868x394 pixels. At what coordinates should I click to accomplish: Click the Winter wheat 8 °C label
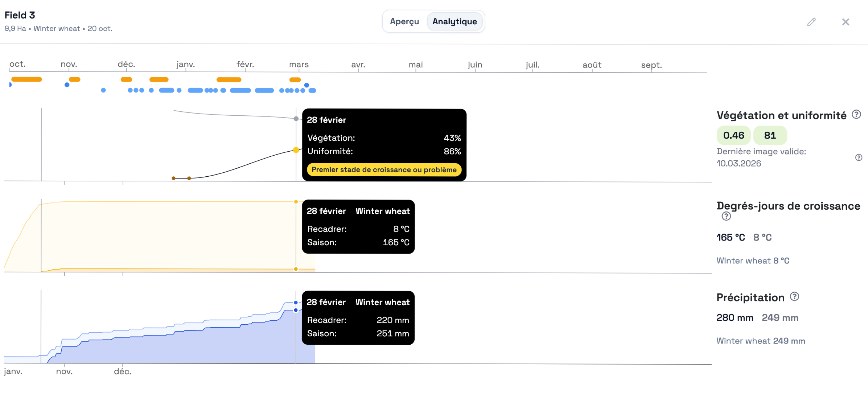753,261
